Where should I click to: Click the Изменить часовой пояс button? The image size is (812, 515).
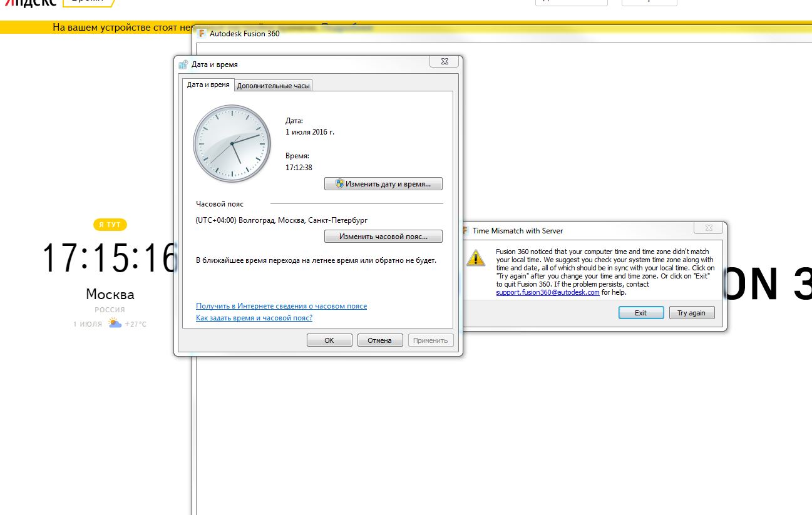(x=383, y=237)
